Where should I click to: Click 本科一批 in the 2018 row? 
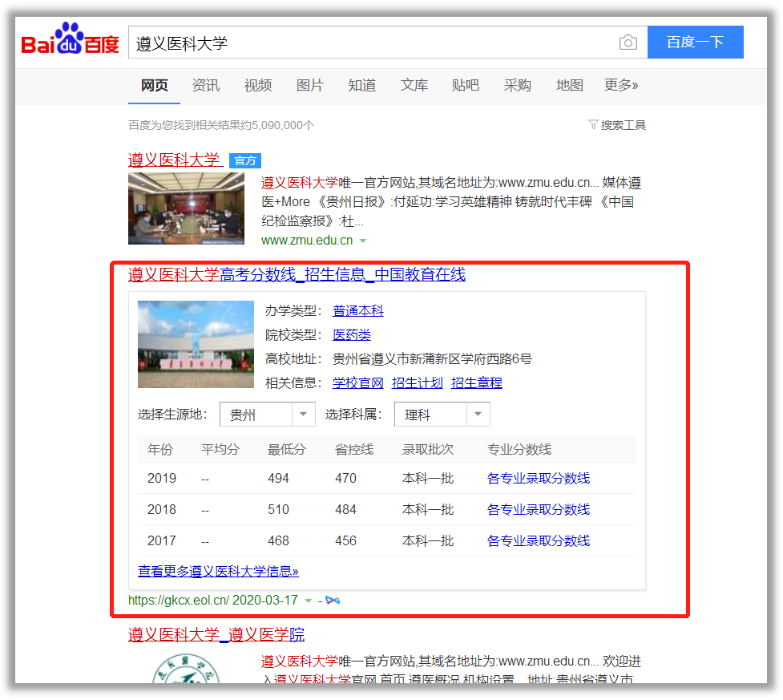click(x=428, y=509)
